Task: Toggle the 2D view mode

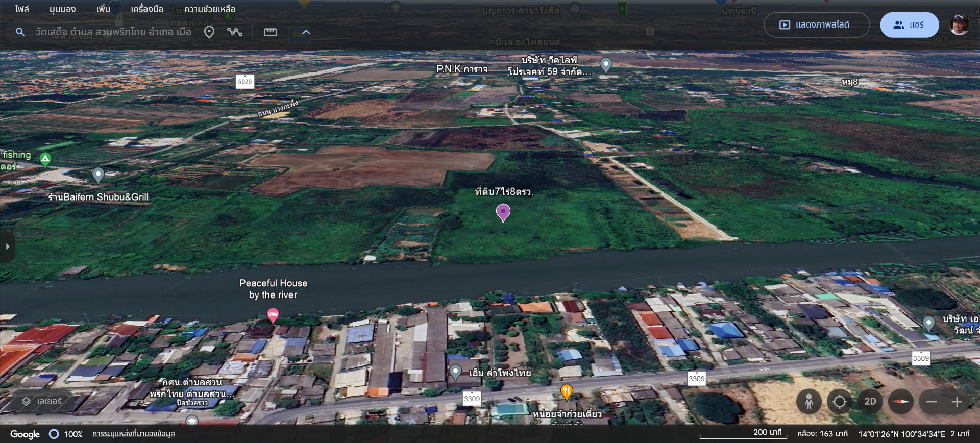Action: click(x=870, y=402)
